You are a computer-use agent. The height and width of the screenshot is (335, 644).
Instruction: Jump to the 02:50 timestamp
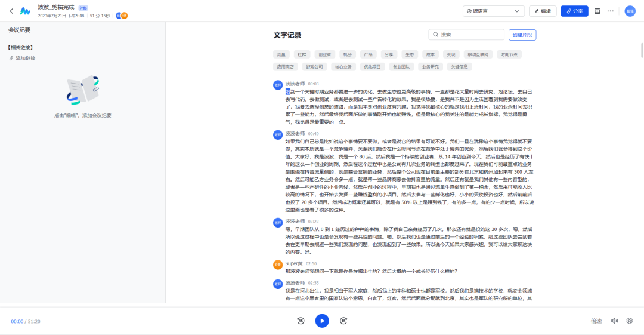coord(311,264)
